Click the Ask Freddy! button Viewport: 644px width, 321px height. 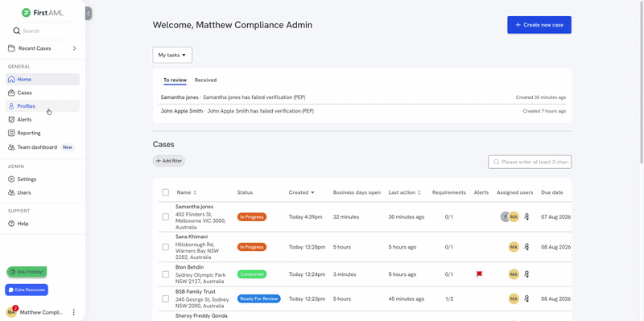point(27,272)
